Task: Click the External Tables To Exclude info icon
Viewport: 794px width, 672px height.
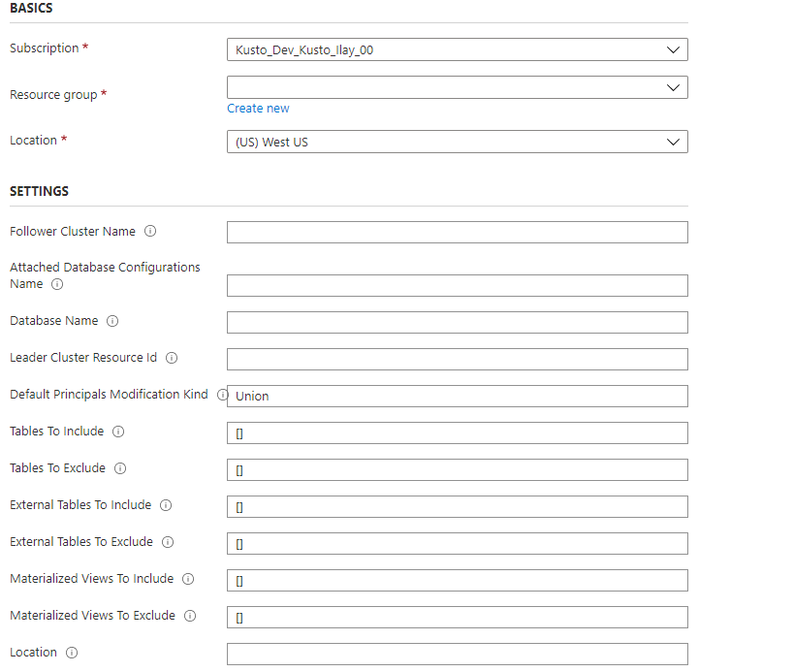Action: 166,541
